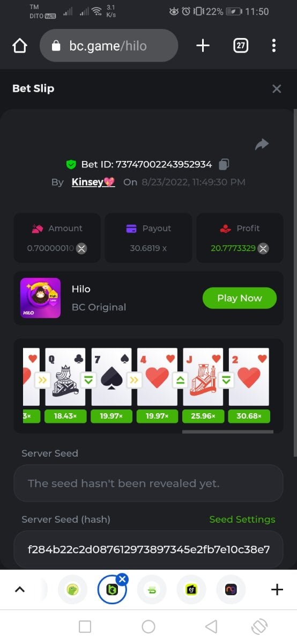Viewport: 297px width, 644px height.
Task: Expand the bottom tab bar chevron
Action: 20,590
